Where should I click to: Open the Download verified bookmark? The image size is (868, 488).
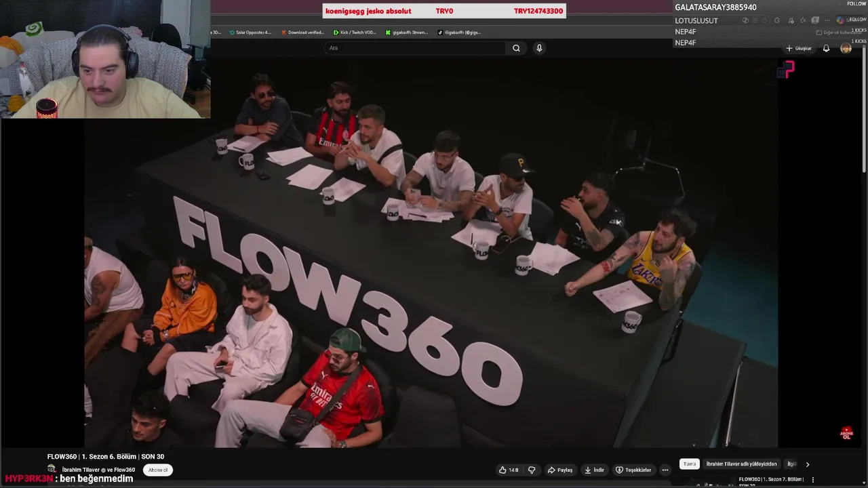click(302, 32)
